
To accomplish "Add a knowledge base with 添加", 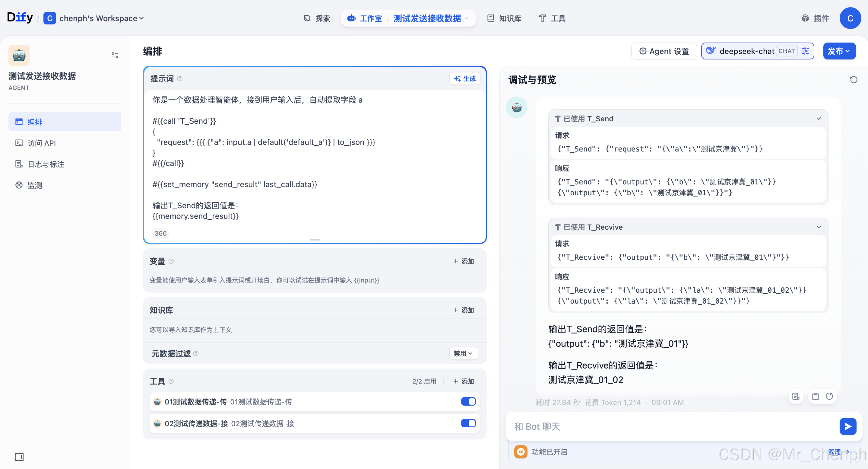I will point(464,310).
